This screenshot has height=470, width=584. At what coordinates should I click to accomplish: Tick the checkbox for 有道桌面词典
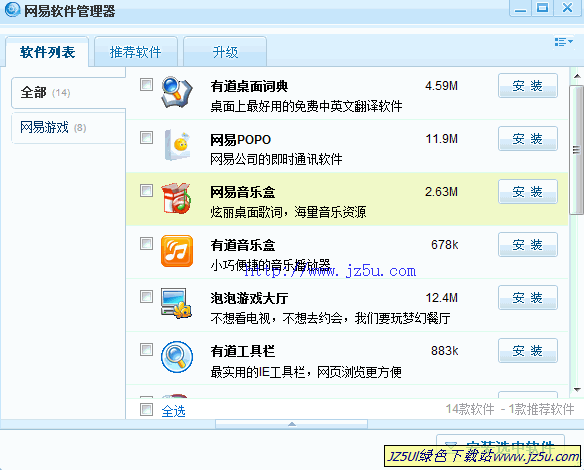(146, 85)
